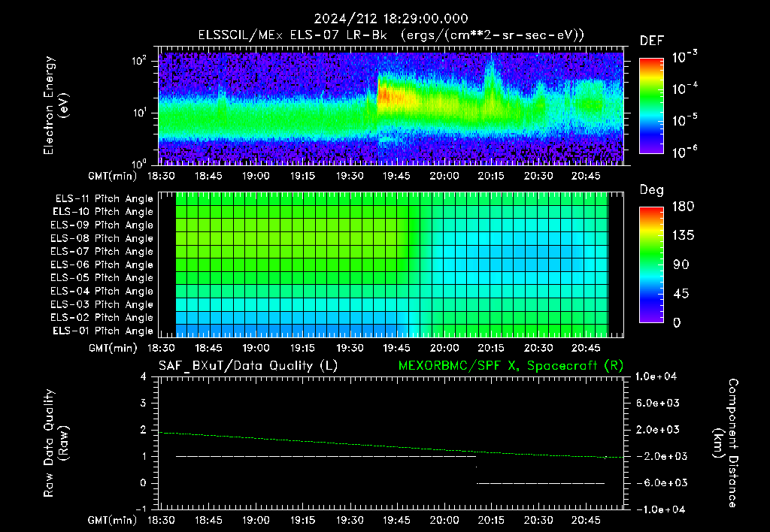Click the 20:15 time label under the data quality panel
Image resolution: width=770 pixels, height=532 pixels.
(x=491, y=520)
